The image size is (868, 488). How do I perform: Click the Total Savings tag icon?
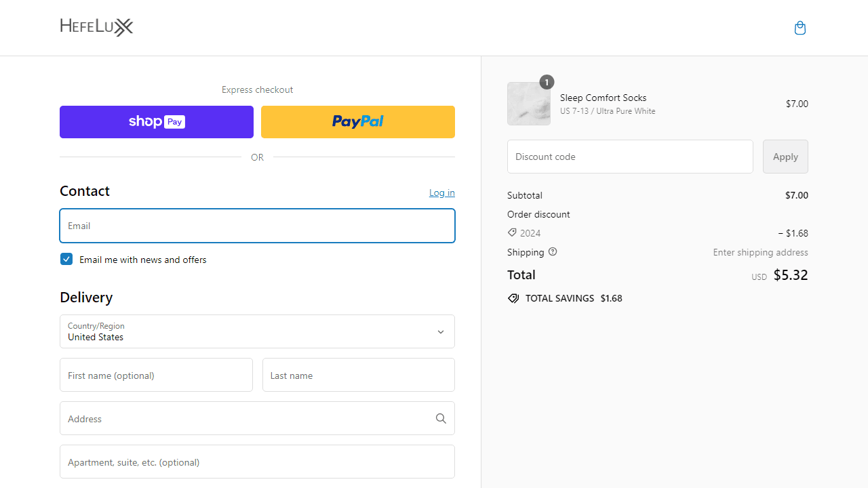pos(513,298)
